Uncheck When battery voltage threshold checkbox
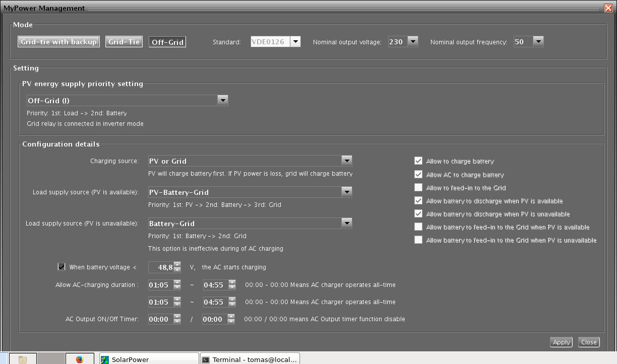The width and height of the screenshot is (617, 364). click(x=61, y=267)
